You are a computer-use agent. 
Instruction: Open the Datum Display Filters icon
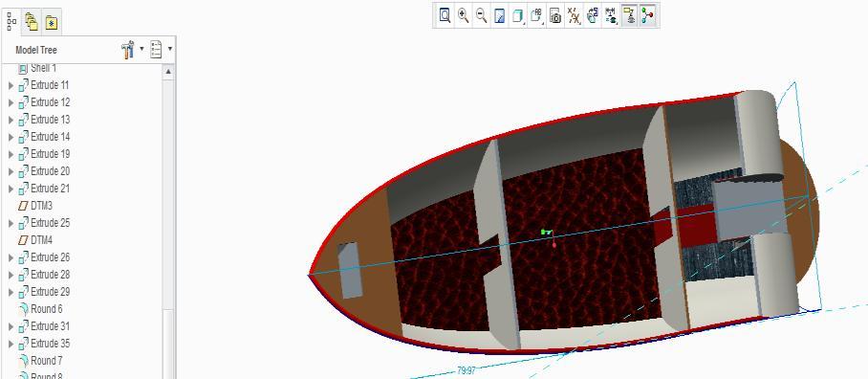click(575, 15)
